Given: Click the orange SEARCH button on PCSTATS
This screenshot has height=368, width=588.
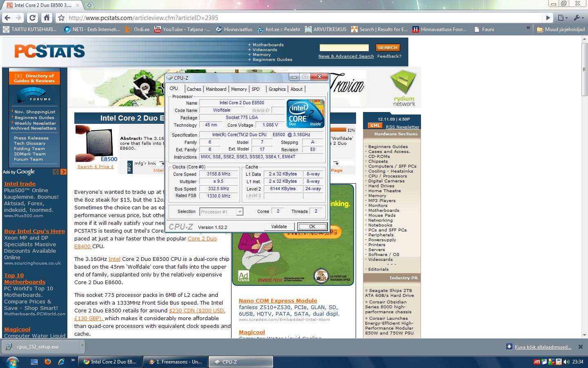Looking at the screenshot, I should coord(388,47).
